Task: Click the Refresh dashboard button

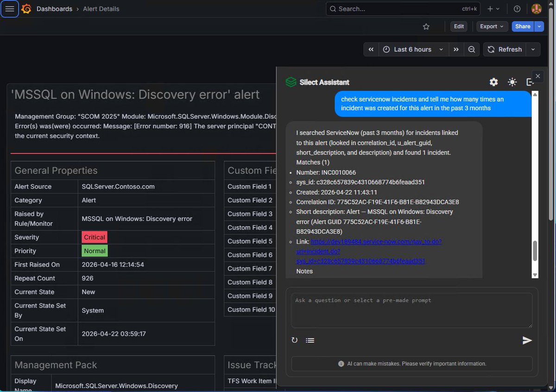Action: tap(505, 50)
